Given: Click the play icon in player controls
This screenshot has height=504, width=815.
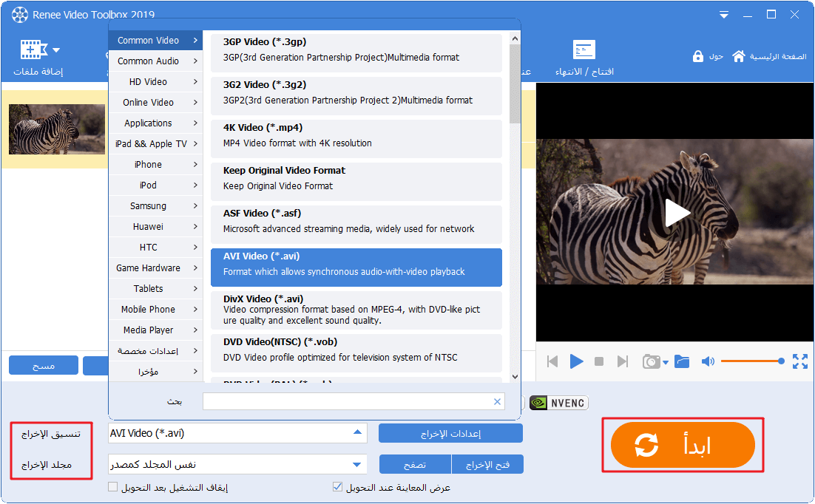Looking at the screenshot, I should click(577, 361).
